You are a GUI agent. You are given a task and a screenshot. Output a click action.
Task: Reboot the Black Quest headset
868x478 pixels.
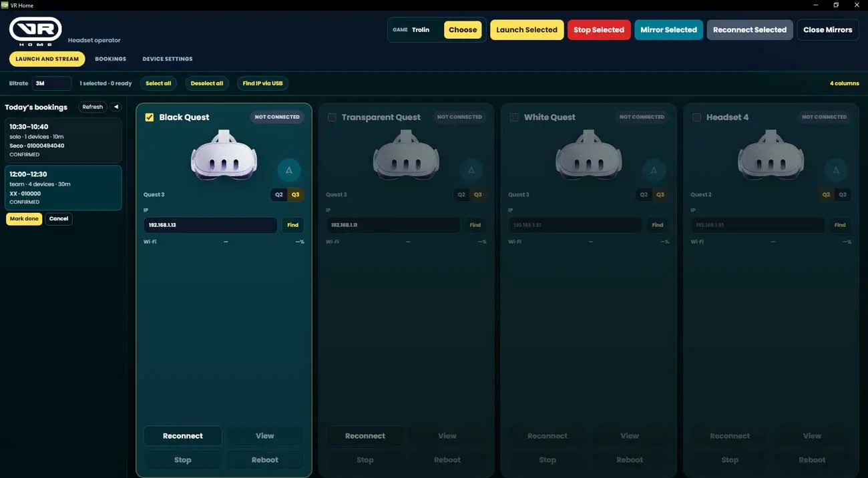coord(265,460)
